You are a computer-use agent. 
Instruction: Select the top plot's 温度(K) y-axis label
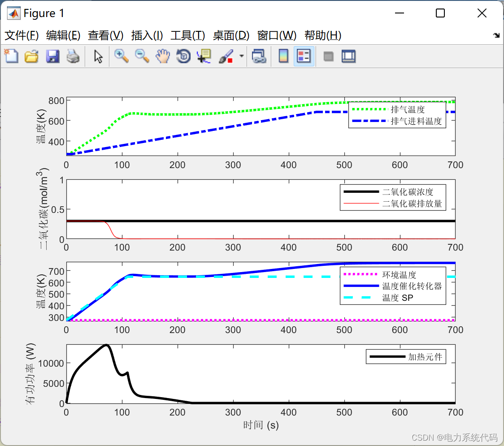pyautogui.click(x=41, y=126)
